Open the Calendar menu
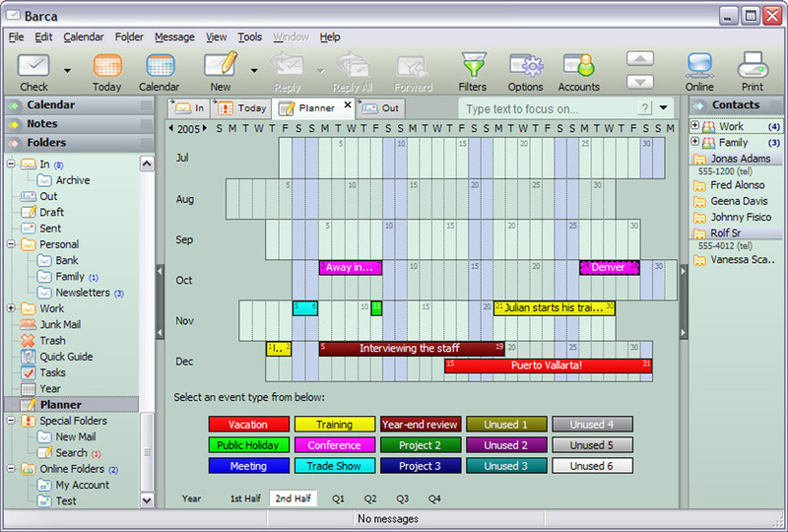 [x=84, y=37]
